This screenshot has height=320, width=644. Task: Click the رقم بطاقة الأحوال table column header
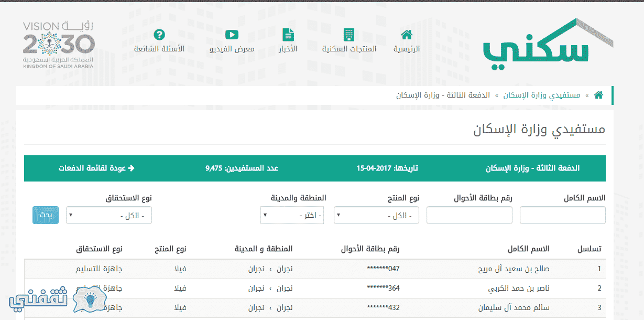coord(370,248)
